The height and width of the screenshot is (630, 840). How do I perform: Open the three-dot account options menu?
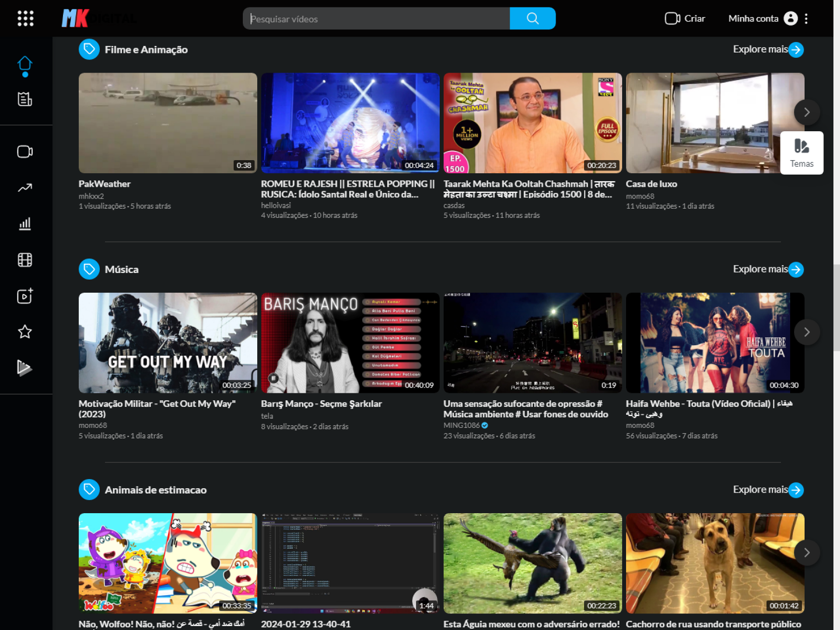(806, 18)
